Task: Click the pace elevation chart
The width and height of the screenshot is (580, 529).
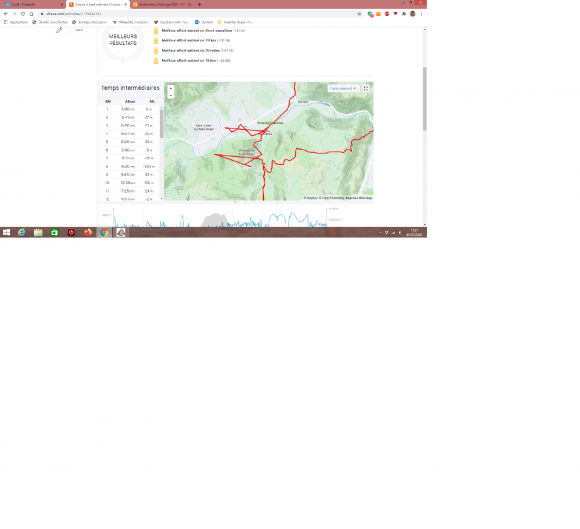Action: pos(221,217)
